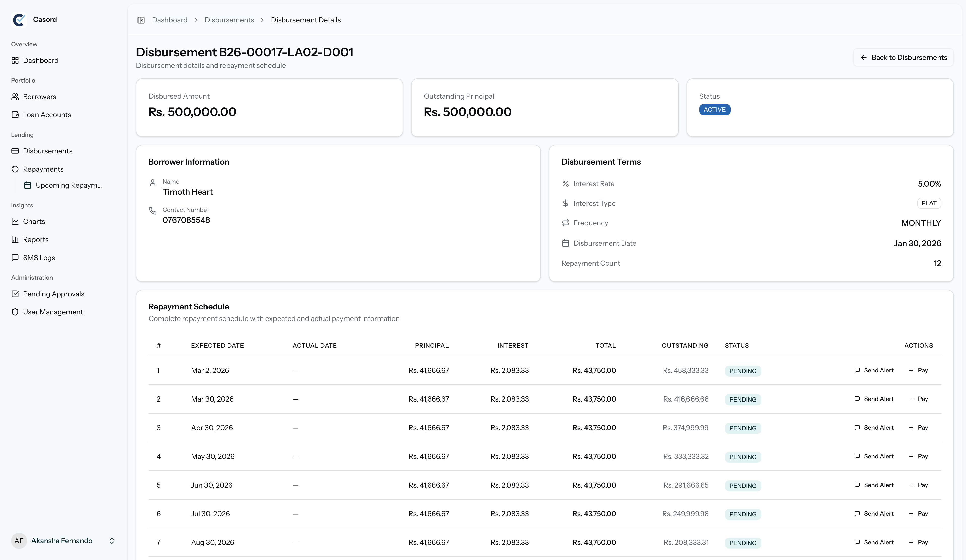Click Dashboard breadcrumb link
Viewport: 966px width, 560px height.
coord(169,20)
